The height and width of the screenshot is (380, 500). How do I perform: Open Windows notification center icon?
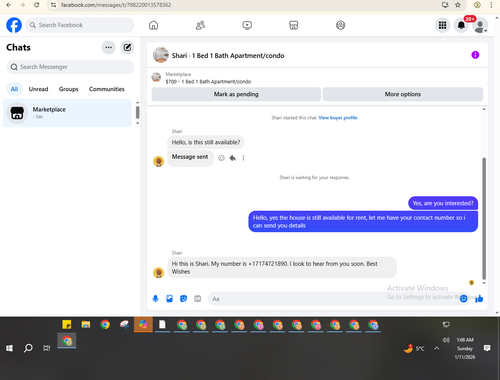487,348
